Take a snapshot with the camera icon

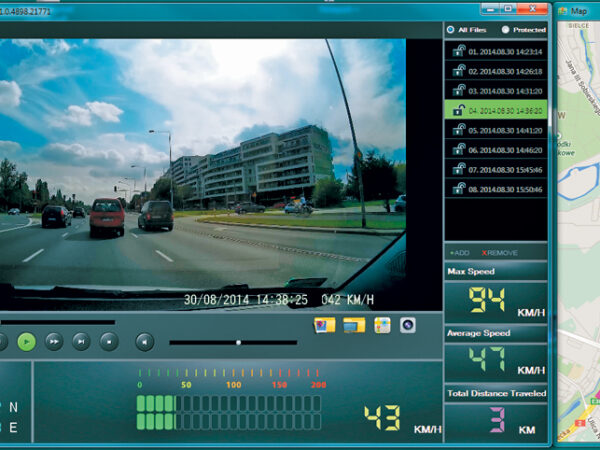408,325
